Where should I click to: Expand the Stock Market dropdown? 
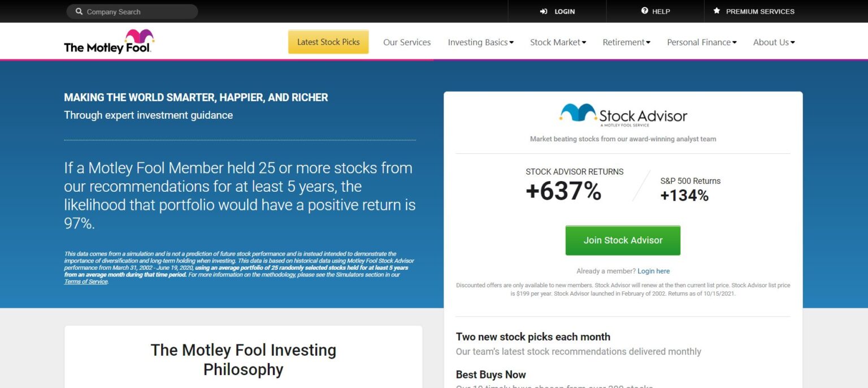[558, 42]
